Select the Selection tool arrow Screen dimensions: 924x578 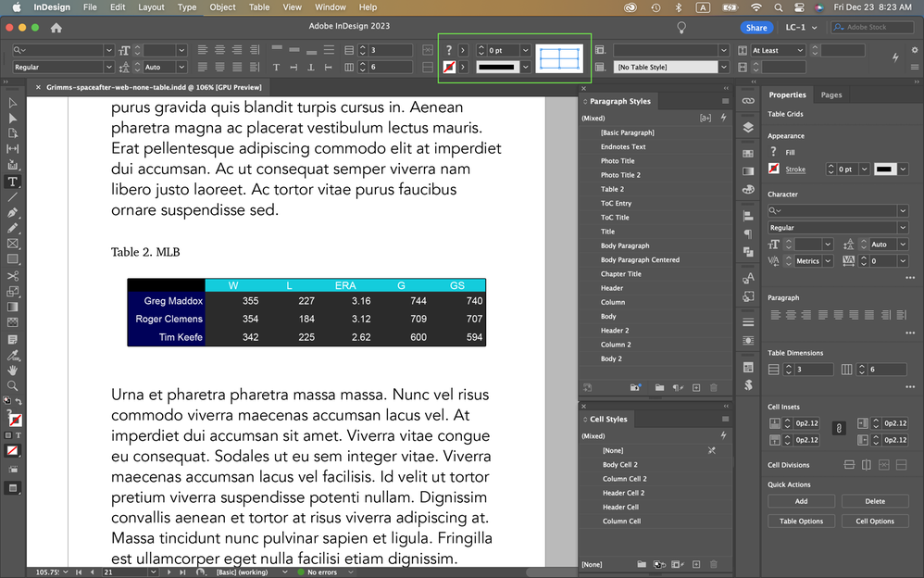point(12,103)
